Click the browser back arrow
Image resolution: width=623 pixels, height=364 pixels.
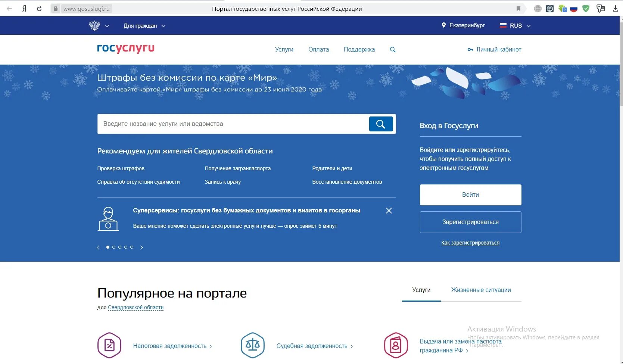[x=9, y=9]
